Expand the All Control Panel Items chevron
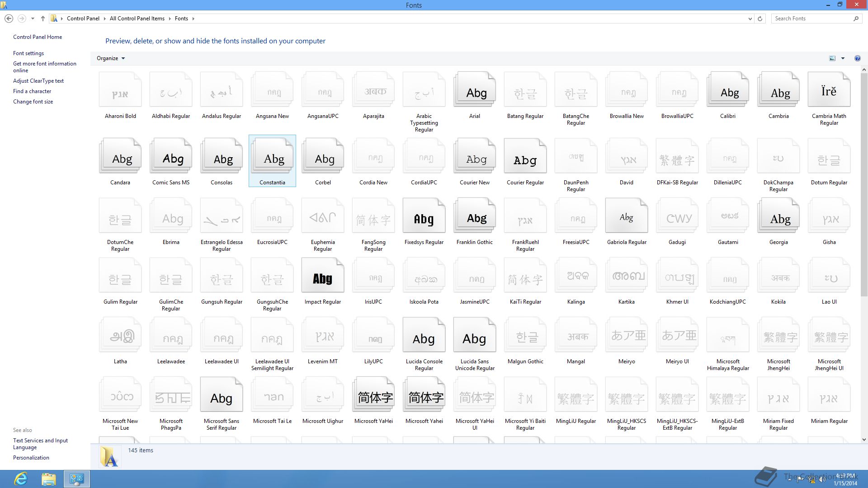 170,19
